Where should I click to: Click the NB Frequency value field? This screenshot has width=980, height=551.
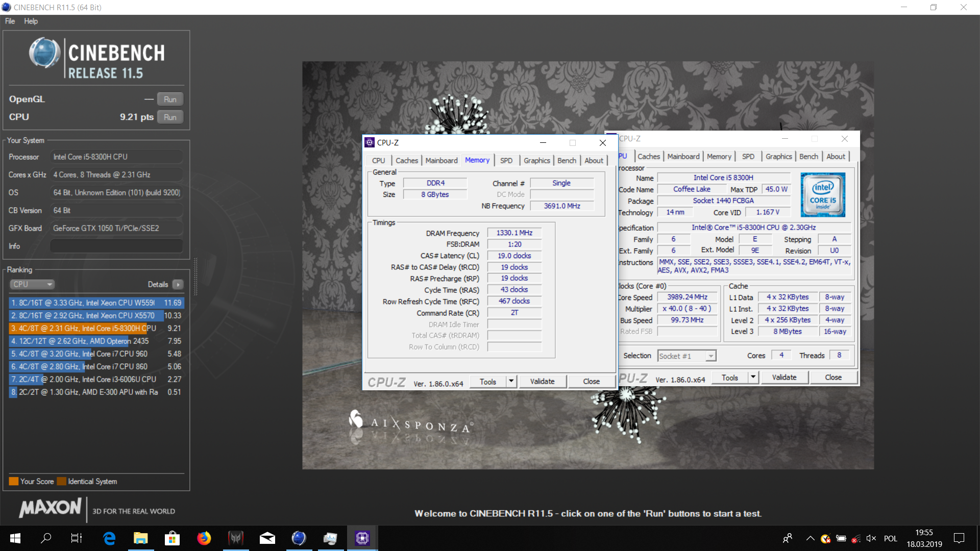(x=562, y=206)
